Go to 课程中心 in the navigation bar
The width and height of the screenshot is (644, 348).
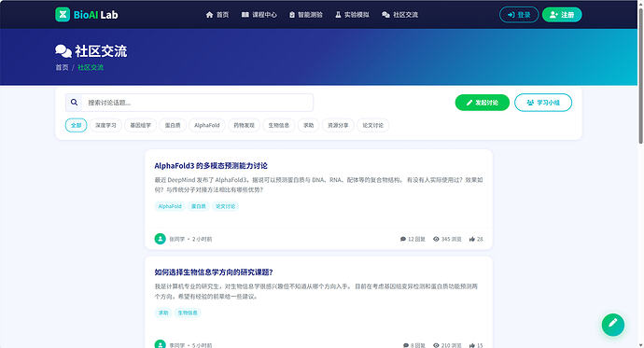coord(259,15)
